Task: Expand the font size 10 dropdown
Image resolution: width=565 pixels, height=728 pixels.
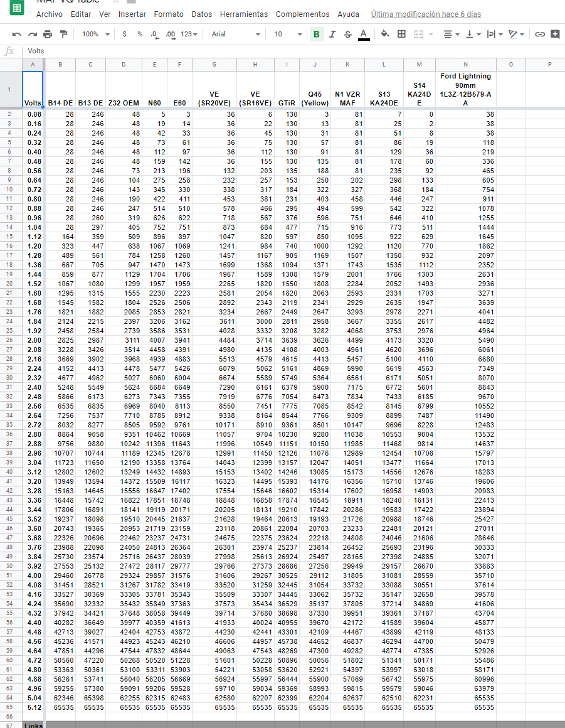Action: coord(288,34)
